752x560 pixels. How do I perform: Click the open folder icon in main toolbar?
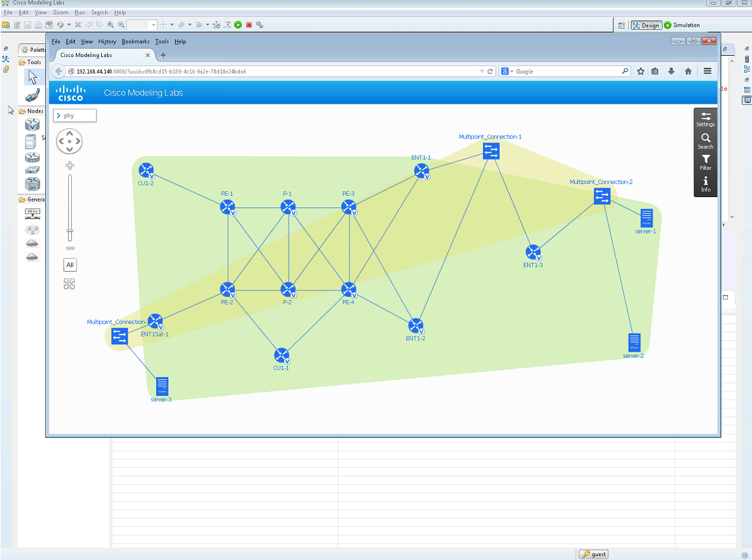pos(6,25)
